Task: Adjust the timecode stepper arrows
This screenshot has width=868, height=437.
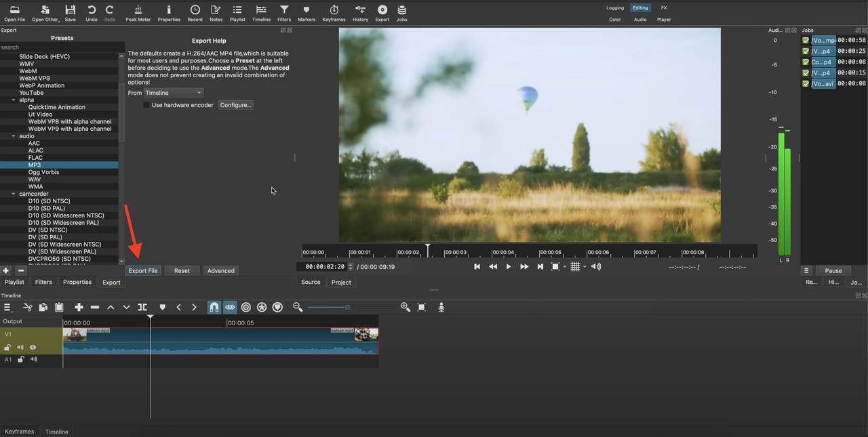Action: 351,267
